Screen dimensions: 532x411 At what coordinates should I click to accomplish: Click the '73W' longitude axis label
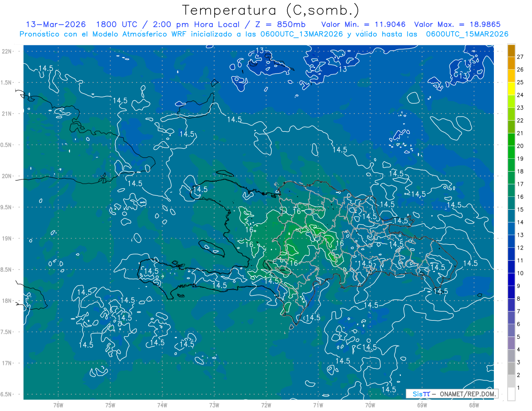(x=214, y=405)
